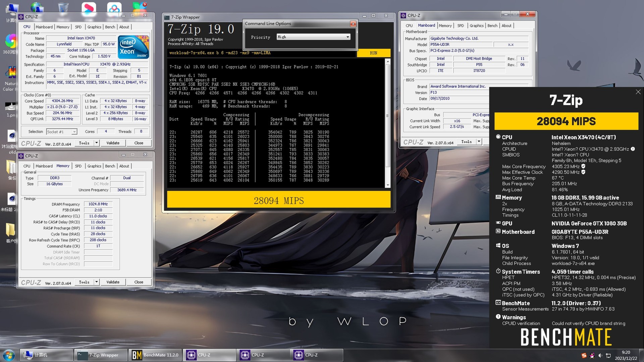Screen dimensions: 644x362
Task: Click the NVIDIA GeForce GTX 1060 3GB line
Action: (x=589, y=224)
